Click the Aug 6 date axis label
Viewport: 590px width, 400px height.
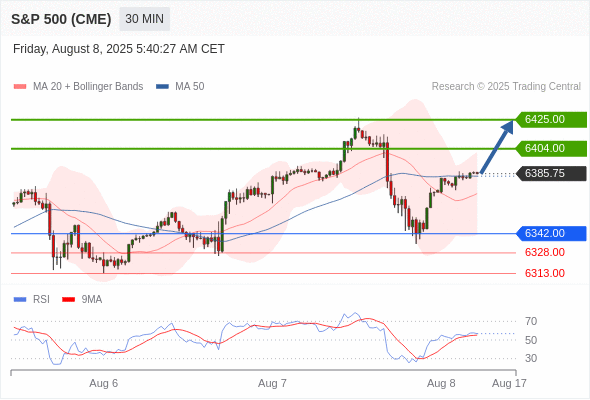click(x=103, y=383)
